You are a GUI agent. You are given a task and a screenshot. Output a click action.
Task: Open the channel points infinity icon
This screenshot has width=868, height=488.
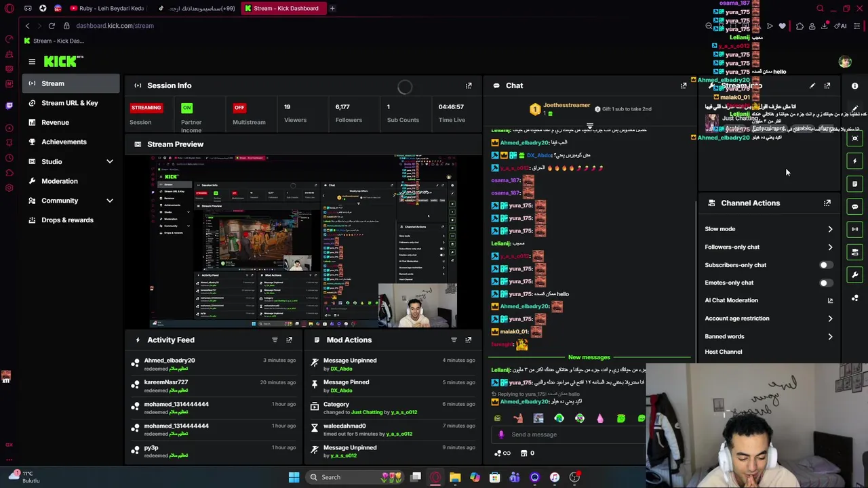click(502, 453)
